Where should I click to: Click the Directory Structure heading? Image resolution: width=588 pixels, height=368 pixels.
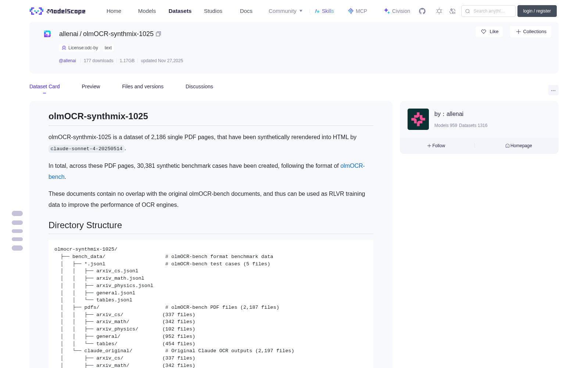[x=85, y=225]
